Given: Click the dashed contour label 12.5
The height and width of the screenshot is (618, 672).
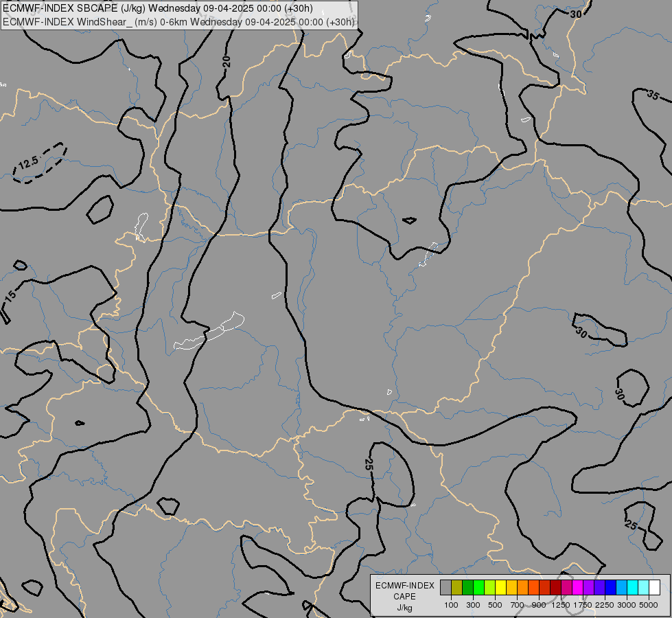Looking at the screenshot, I should 29,163.
